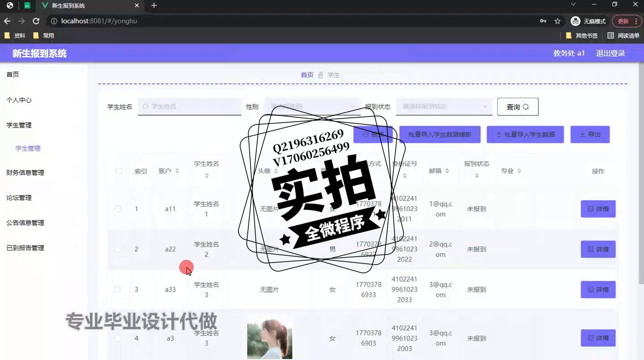Viewport: 644px width, 360px height.
Task: Open the password key icon in the address bar
Action: (543, 21)
